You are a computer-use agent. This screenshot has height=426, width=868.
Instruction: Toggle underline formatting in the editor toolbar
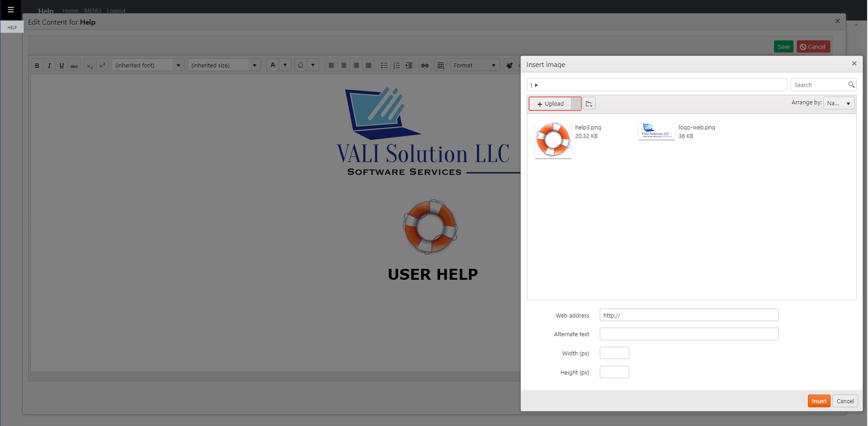tap(62, 66)
